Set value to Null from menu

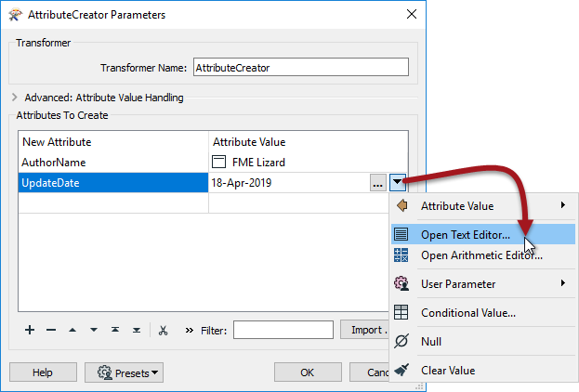483,342
